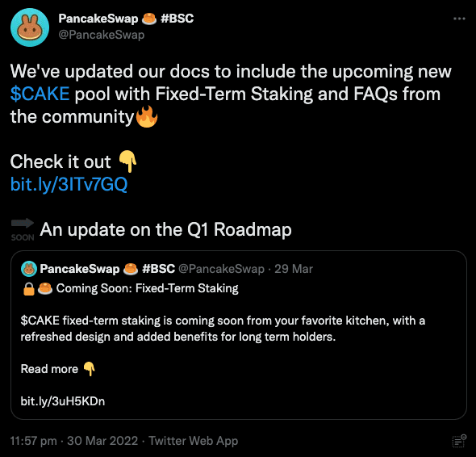
Task: Open the quoted tweet's bit.ly/3uH5KDn link
Action: [63, 401]
